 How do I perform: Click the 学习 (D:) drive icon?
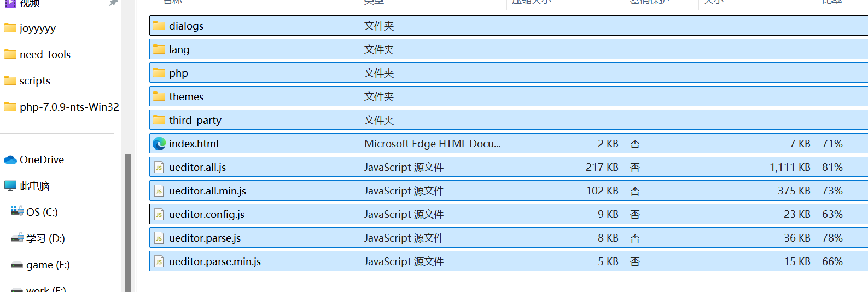(x=17, y=238)
